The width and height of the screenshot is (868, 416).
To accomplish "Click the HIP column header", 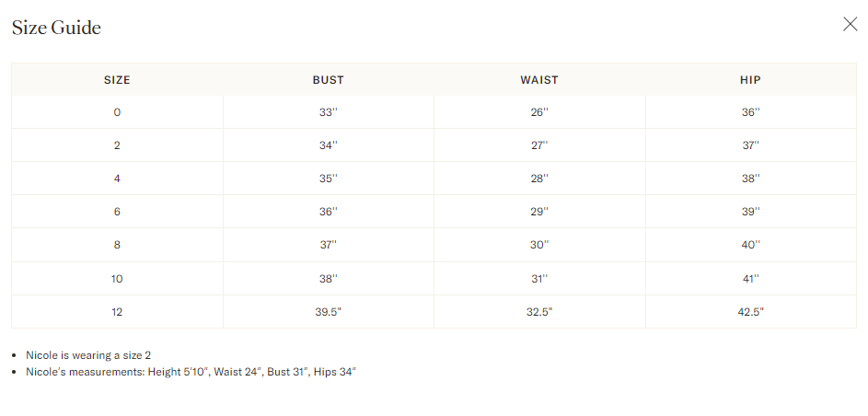I will pos(750,80).
